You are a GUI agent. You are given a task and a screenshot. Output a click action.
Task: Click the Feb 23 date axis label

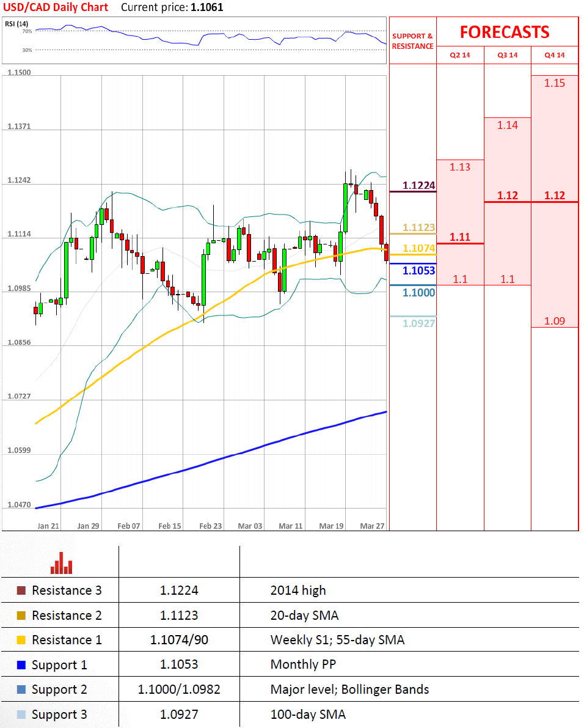click(211, 526)
